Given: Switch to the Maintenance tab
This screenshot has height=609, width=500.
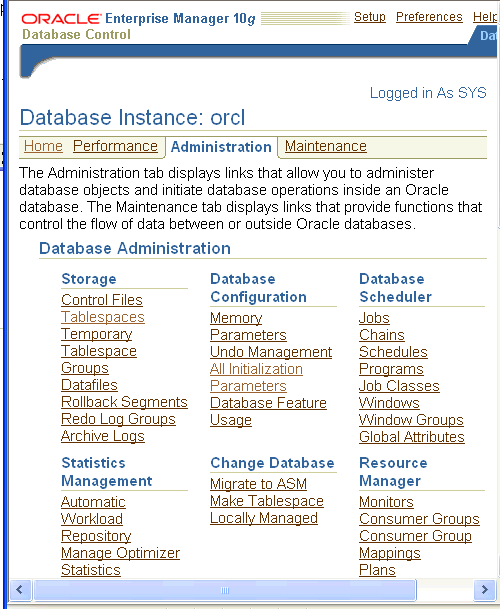Looking at the screenshot, I should [x=326, y=146].
